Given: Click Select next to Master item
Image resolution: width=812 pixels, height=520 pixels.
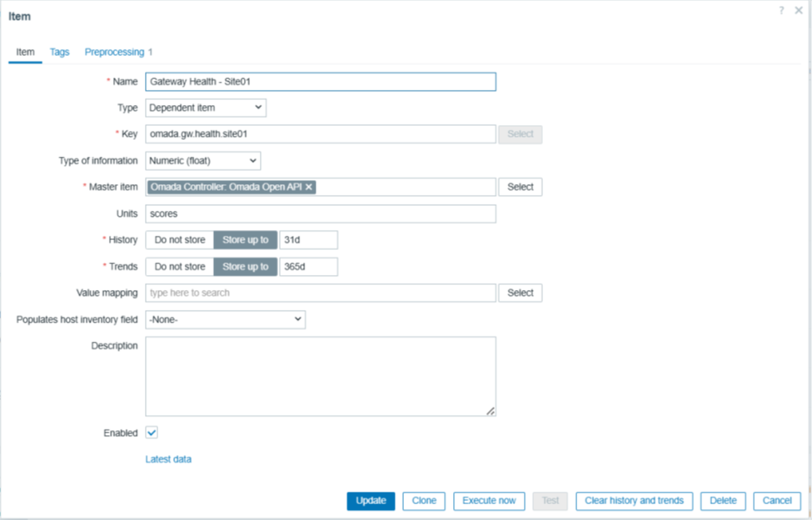Looking at the screenshot, I should pyautogui.click(x=520, y=187).
